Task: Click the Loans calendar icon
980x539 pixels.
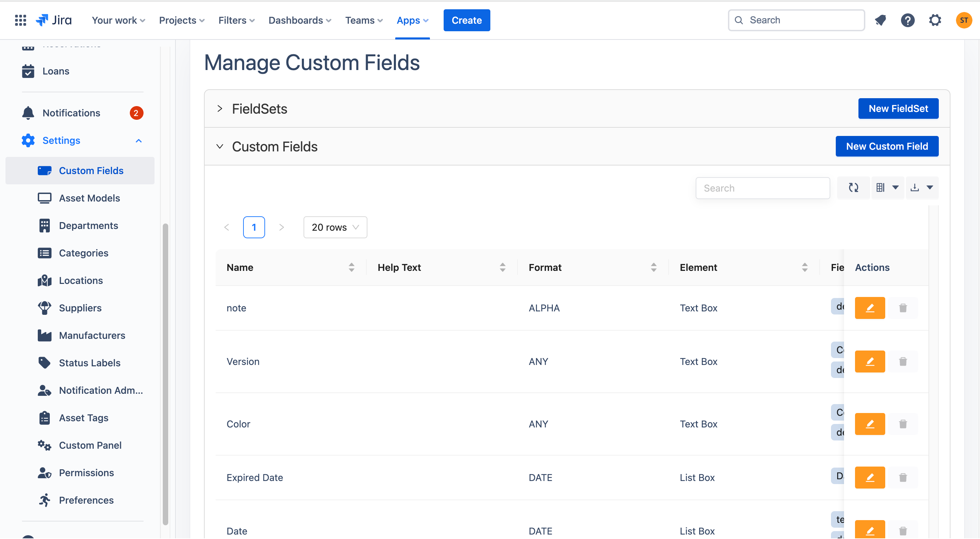Action: [x=28, y=71]
